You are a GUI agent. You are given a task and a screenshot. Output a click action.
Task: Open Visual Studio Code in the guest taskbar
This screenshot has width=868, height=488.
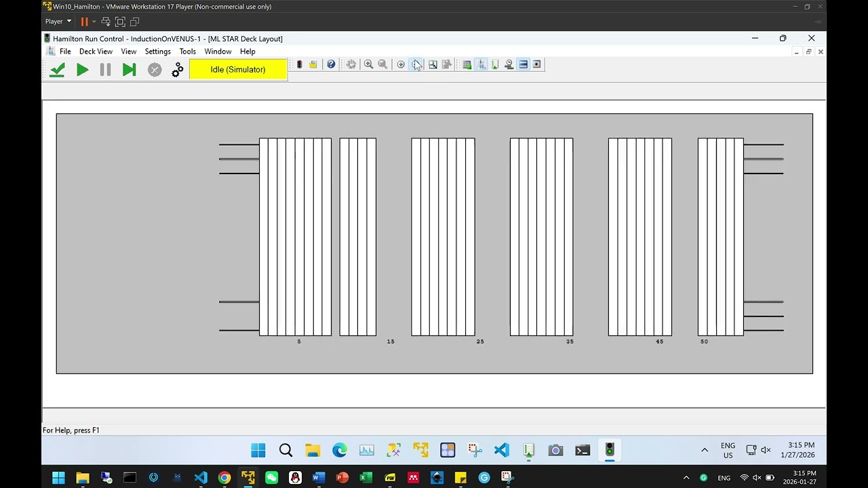click(501, 450)
